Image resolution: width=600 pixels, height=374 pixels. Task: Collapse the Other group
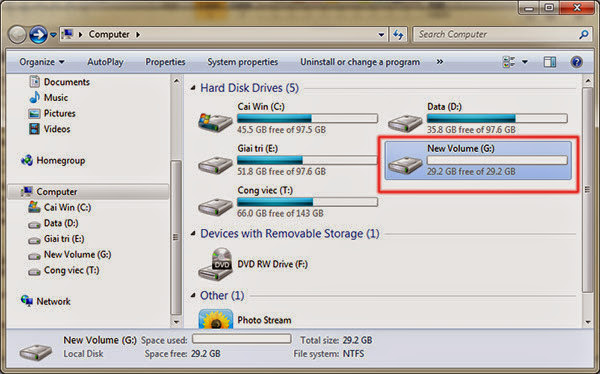pyautogui.click(x=193, y=295)
